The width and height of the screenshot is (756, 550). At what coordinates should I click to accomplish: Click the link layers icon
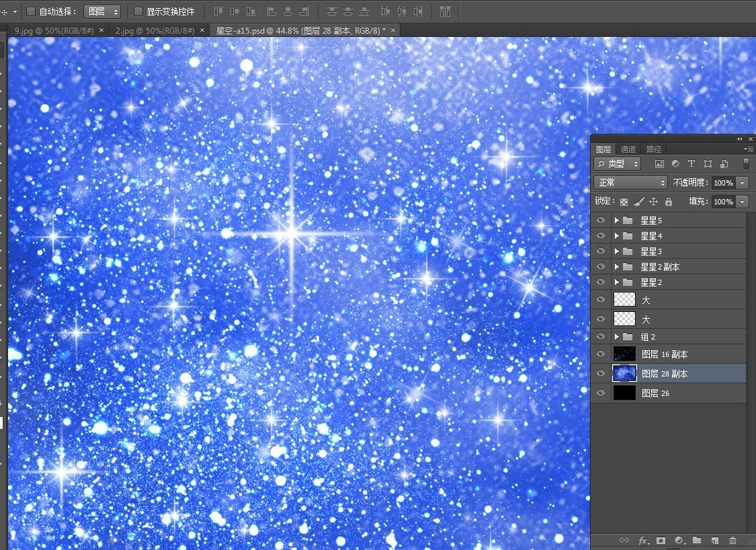[624, 540]
